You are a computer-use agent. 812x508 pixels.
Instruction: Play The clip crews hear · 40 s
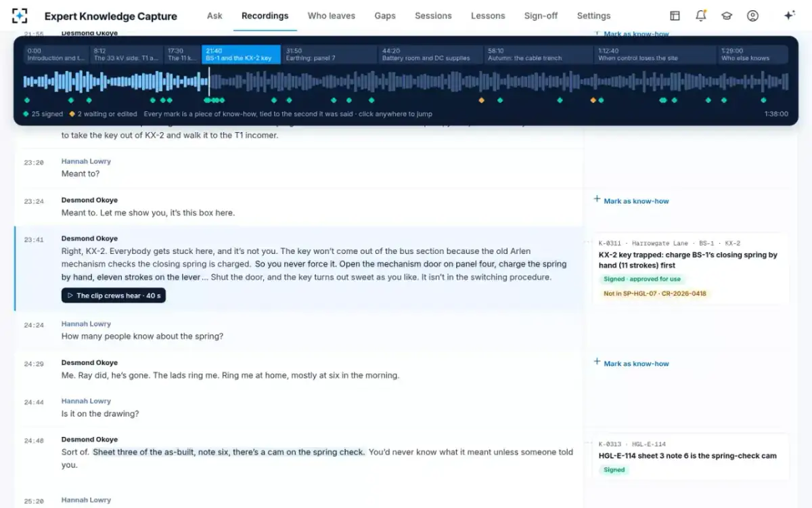[114, 295]
